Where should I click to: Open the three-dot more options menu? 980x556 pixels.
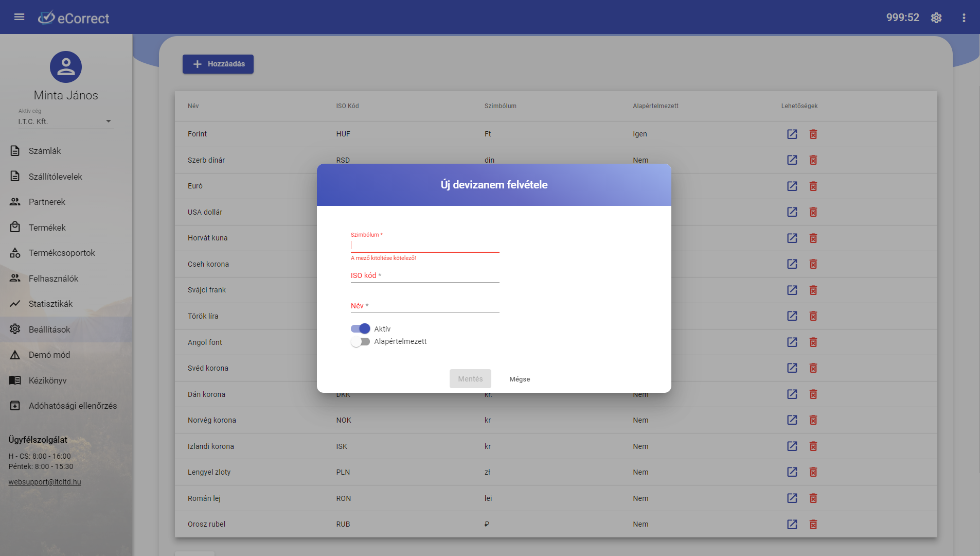click(x=964, y=18)
